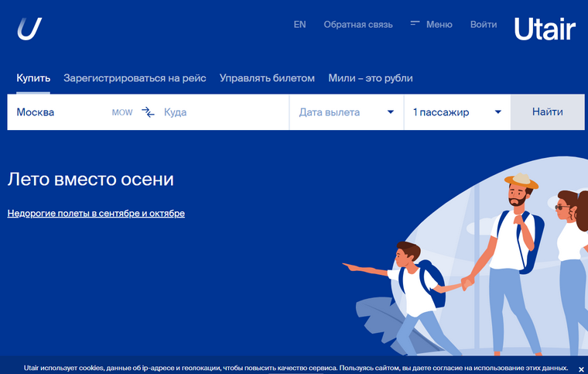Select the Купить tab
The height and width of the screenshot is (374, 588).
click(33, 78)
